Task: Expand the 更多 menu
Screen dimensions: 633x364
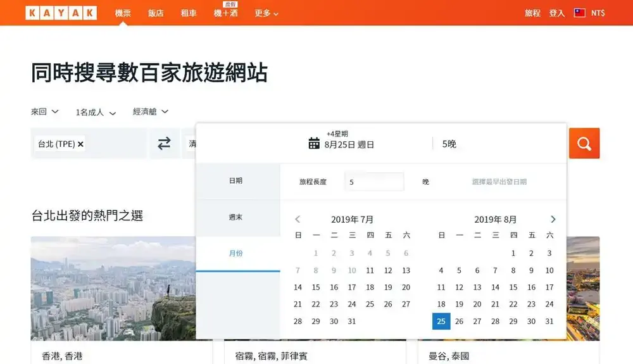Action: click(x=266, y=13)
